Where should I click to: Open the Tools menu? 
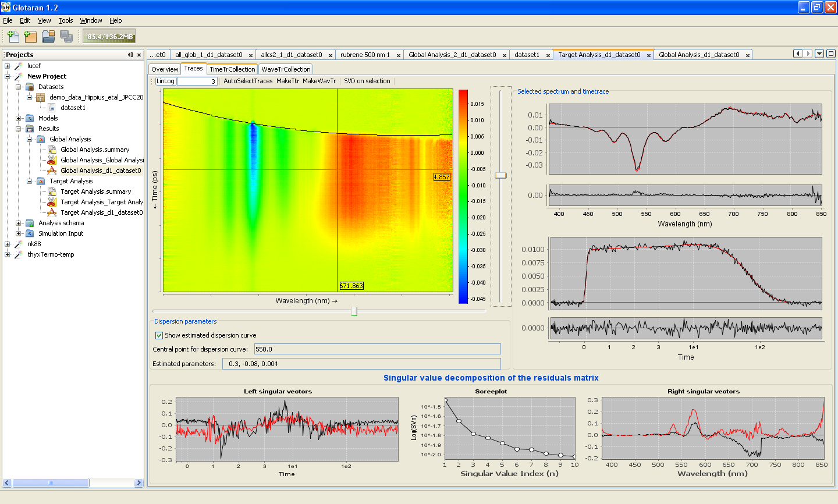pos(66,20)
